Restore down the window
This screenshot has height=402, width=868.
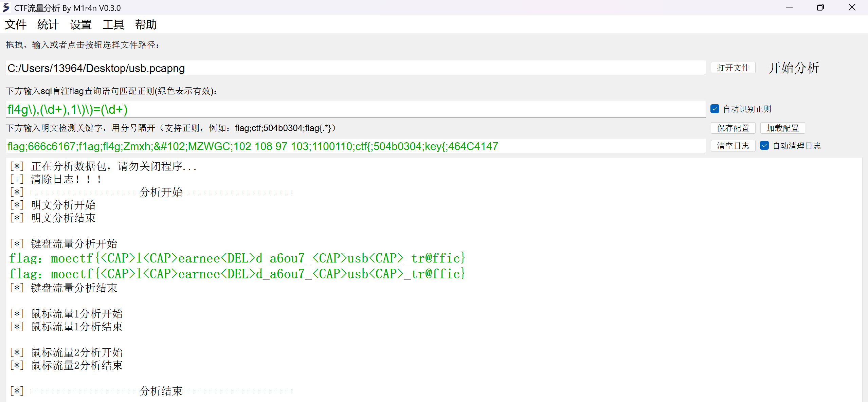pos(820,7)
